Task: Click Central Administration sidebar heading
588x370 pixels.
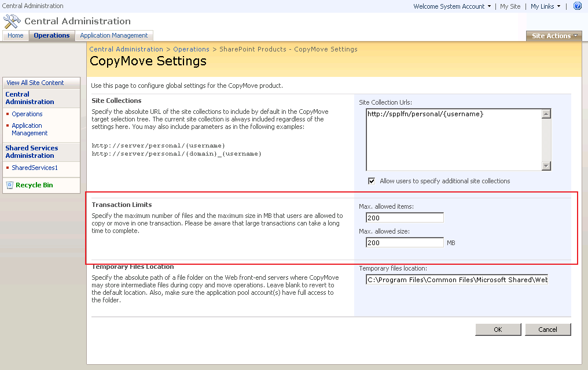Action: [30, 98]
